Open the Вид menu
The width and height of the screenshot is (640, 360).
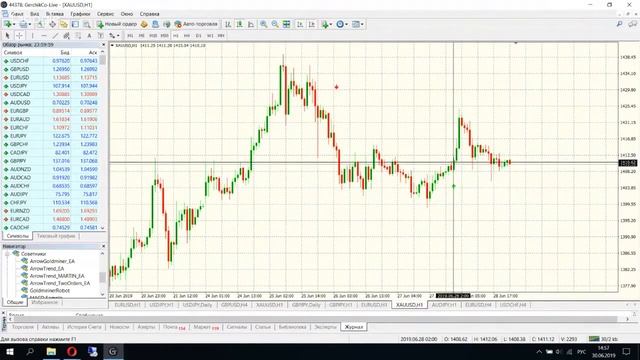pyautogui.click(x=35, y=14)
